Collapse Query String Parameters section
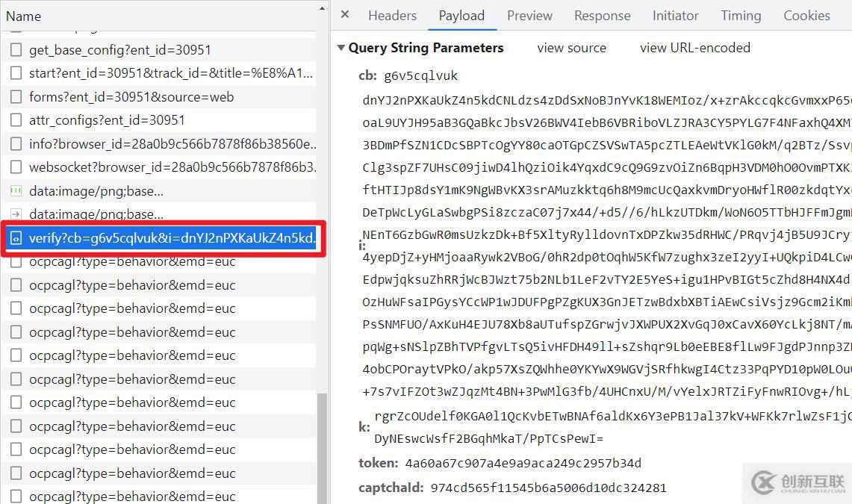852x504 pixels. click(341, 48)
